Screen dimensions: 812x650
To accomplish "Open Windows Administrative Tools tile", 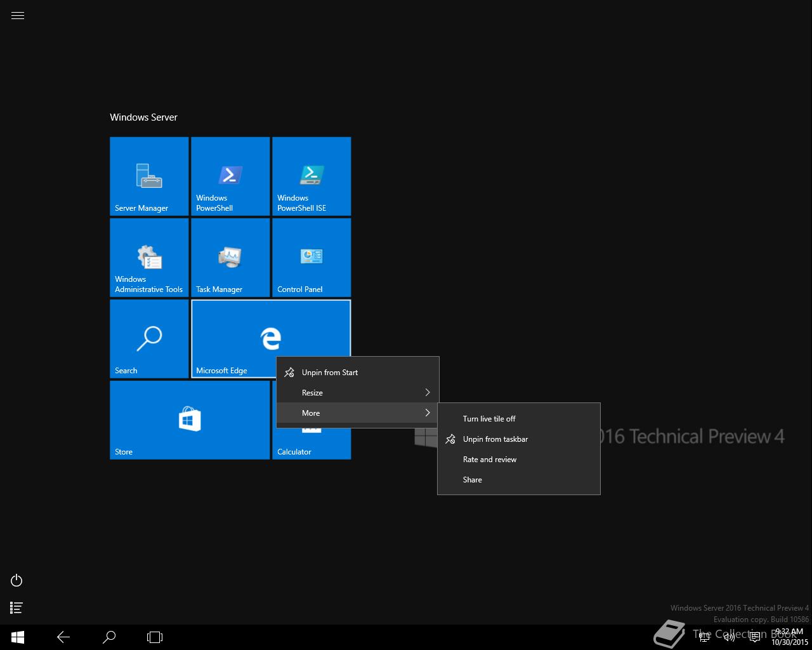I will tap(149, 258).
